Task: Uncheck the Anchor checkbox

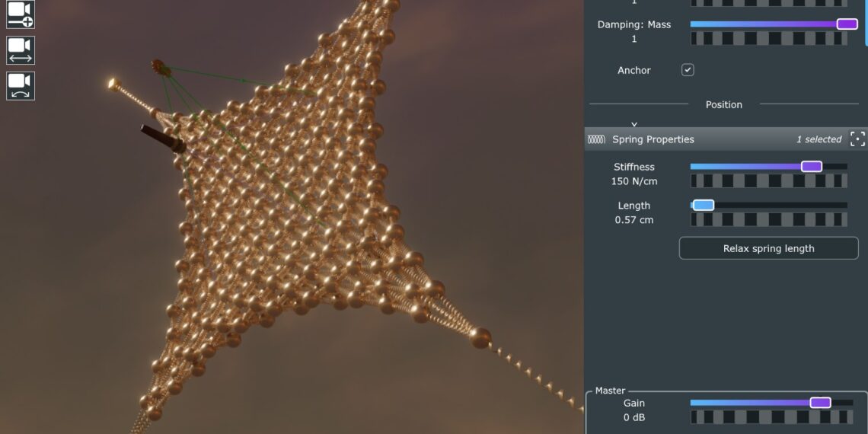Action: pos(688,70)
